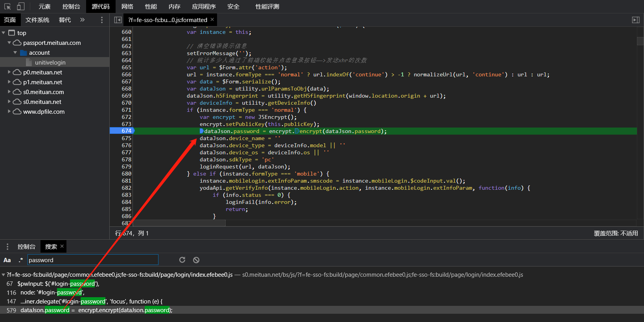Hide the navigator sidebar toggle icon

point(118,20)
